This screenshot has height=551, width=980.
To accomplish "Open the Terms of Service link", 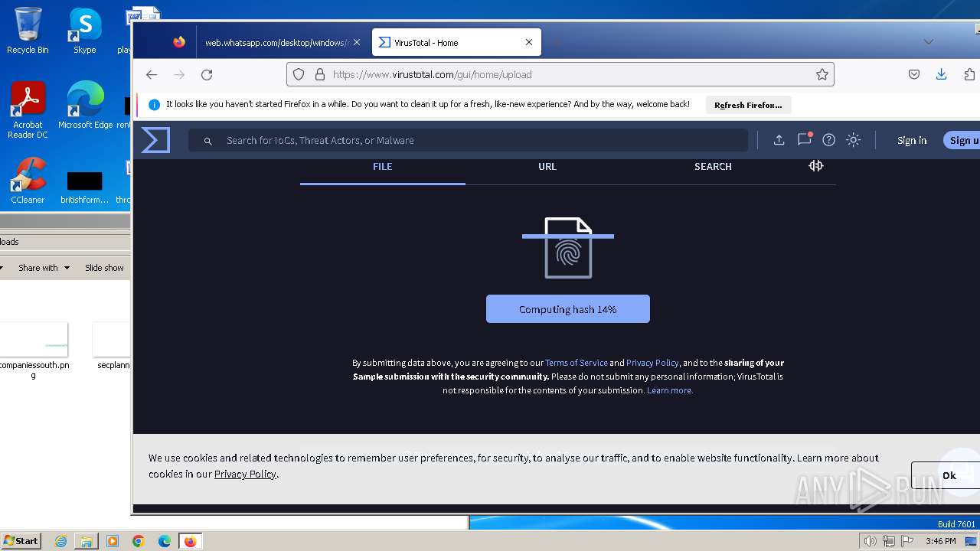I will (577, 363).
